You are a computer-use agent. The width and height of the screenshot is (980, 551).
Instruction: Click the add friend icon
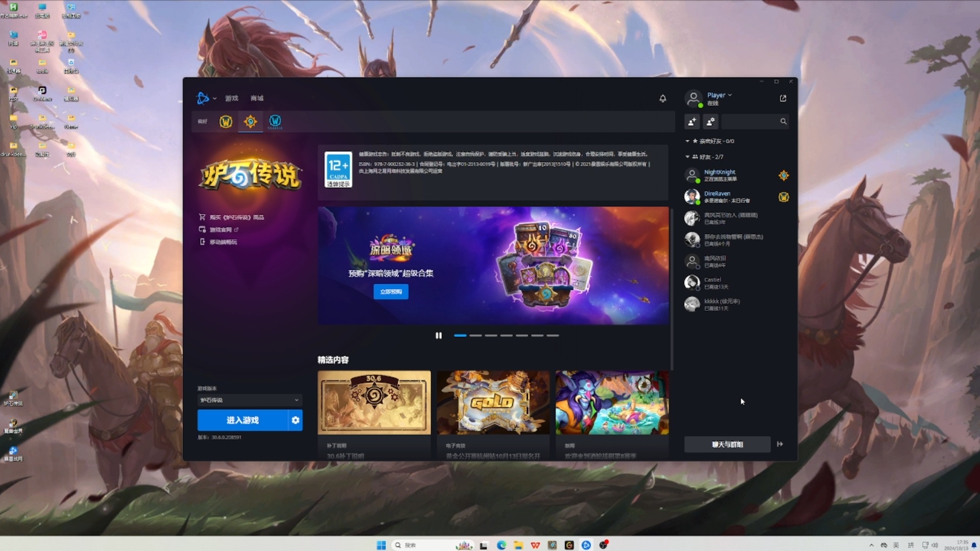[x=692, y=121]
